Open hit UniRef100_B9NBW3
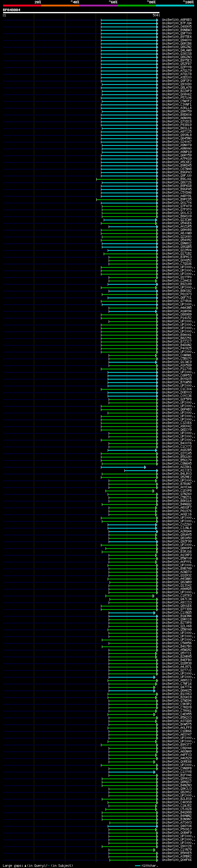 [176, 30]
